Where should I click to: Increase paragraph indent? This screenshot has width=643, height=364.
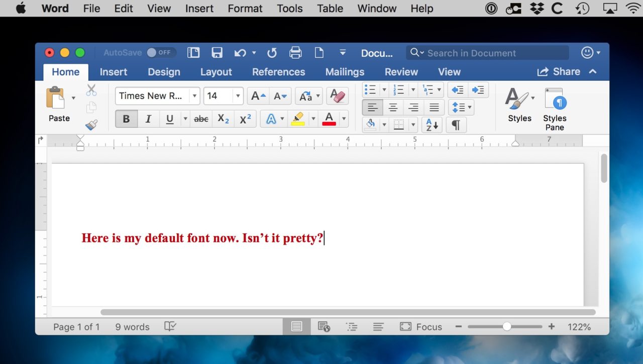click(x=478, y=90)
